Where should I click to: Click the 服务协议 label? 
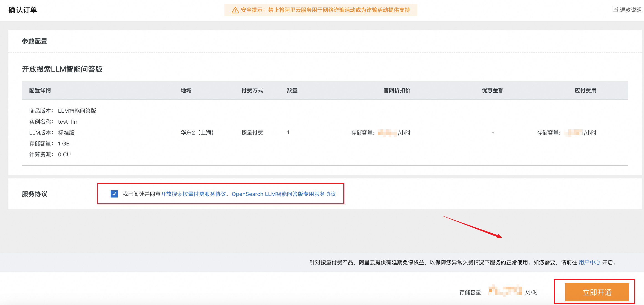point(35,194)
